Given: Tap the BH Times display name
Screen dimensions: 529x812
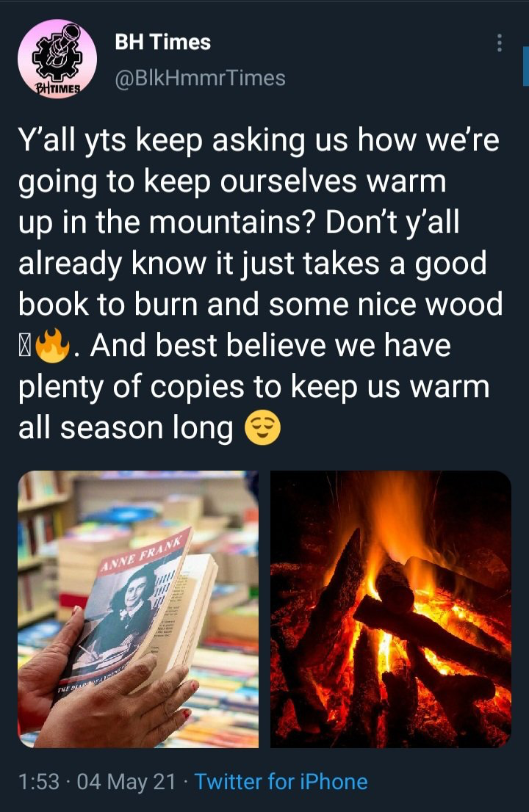Looking at the screenshot, I should pos(162,42).
